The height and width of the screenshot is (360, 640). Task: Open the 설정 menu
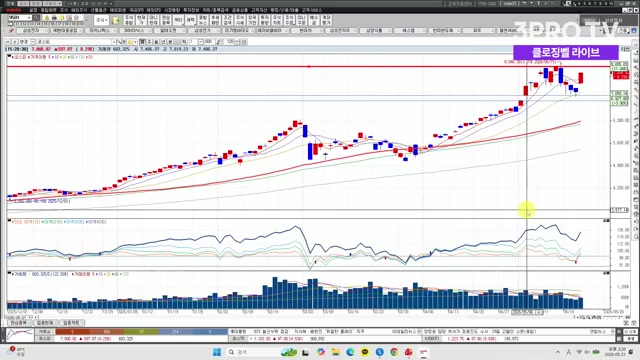click(33, 10)
